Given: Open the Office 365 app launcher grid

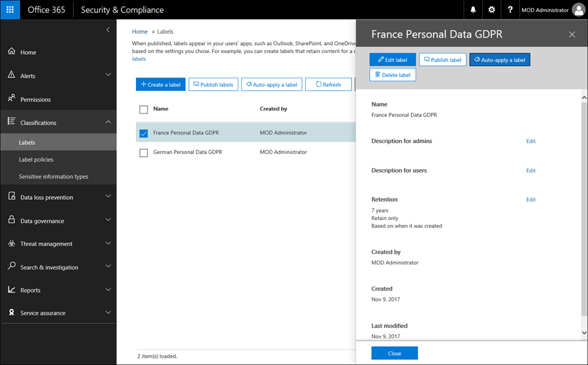Looking at the screenshot, I should 10,10.
